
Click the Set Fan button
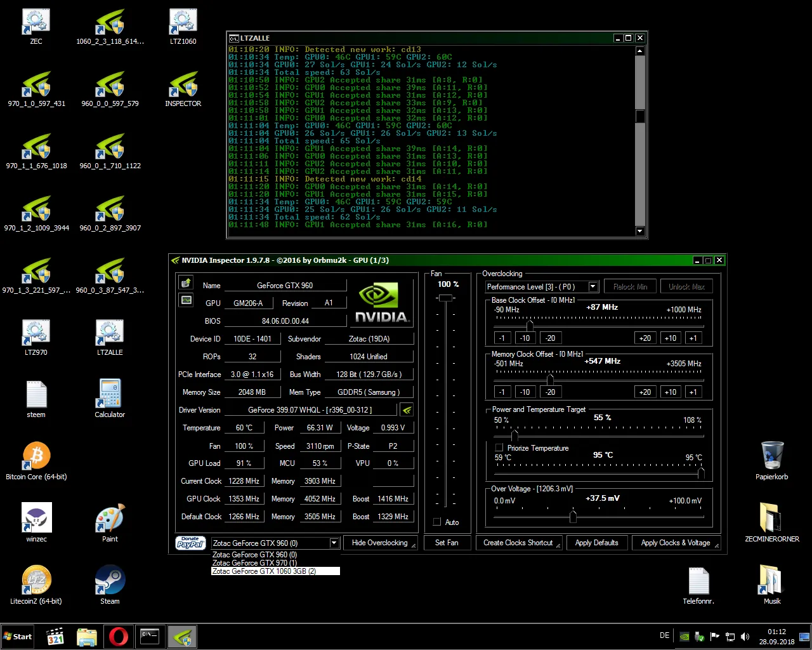tap(447, 543)
